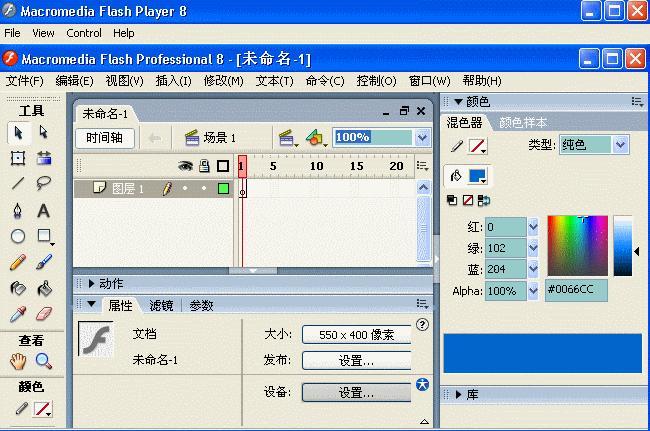Pick the Pen tool
650x431 pixels.
point(18,210)
